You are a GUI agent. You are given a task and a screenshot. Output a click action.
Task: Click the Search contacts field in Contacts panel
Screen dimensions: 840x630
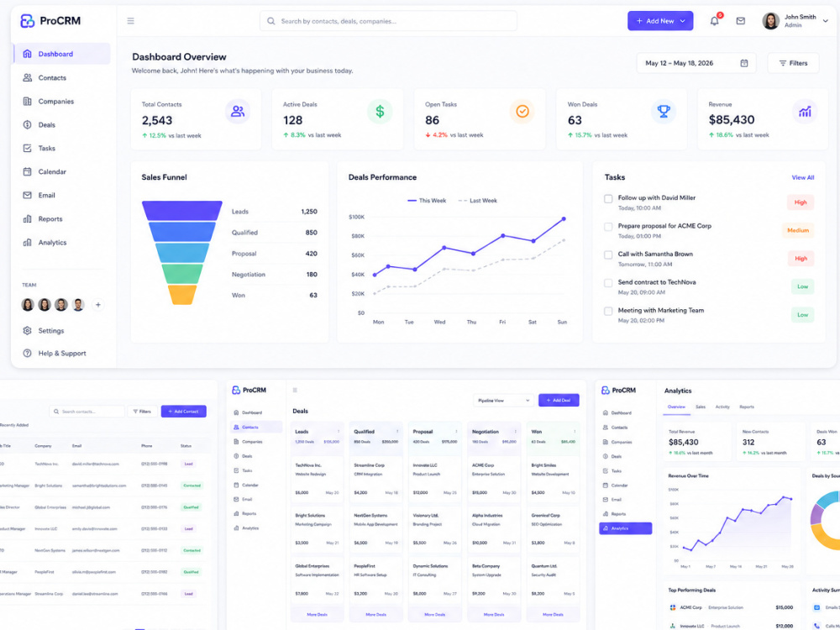[x=87, y=412]
